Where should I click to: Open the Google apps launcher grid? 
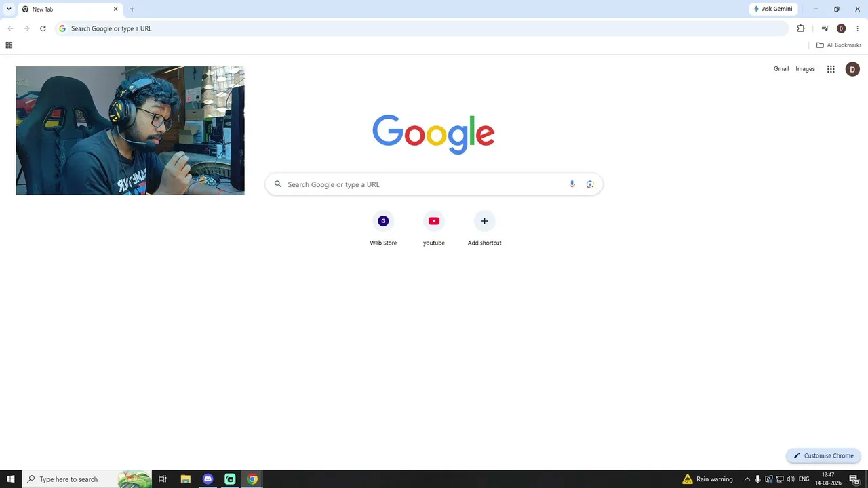pyautogui.click(x=831, y=69)
